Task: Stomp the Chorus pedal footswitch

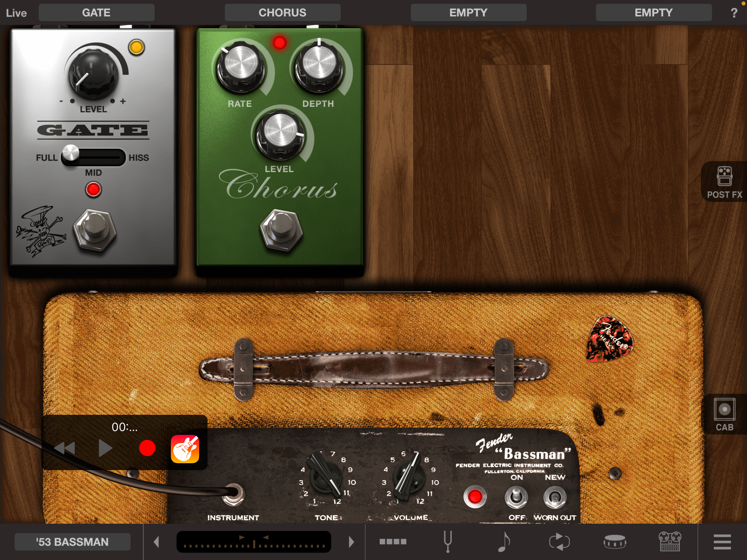Action: pos(281,230)
